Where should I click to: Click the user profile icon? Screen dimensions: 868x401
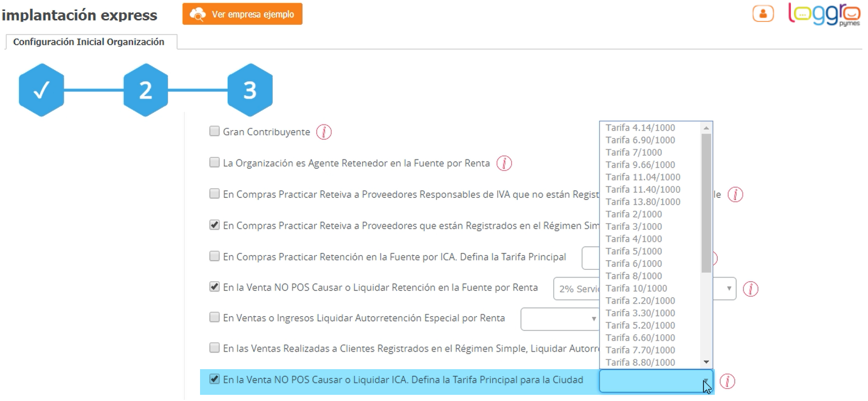click(763, 14)
